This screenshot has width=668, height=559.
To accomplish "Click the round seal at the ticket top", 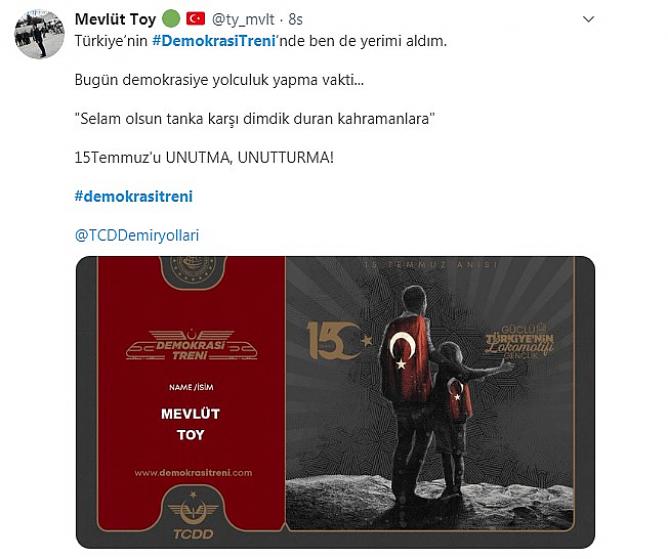I will click(192, 268).
